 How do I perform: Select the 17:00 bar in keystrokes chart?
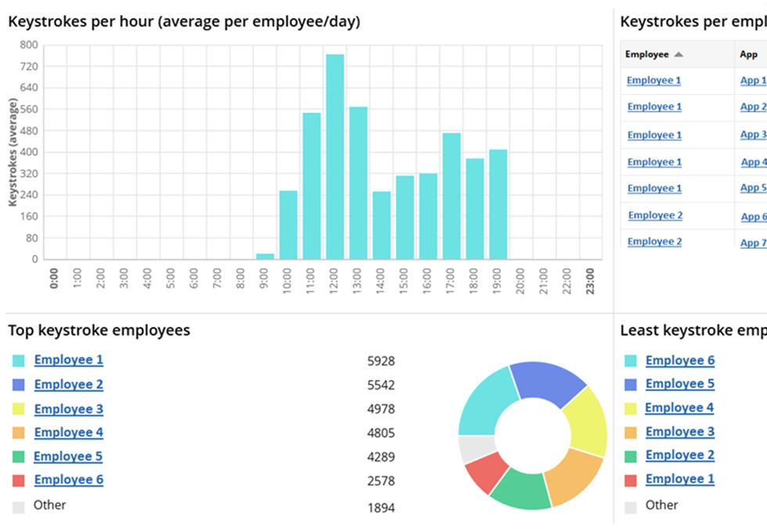pyautogui.click(x=452, y=196)
